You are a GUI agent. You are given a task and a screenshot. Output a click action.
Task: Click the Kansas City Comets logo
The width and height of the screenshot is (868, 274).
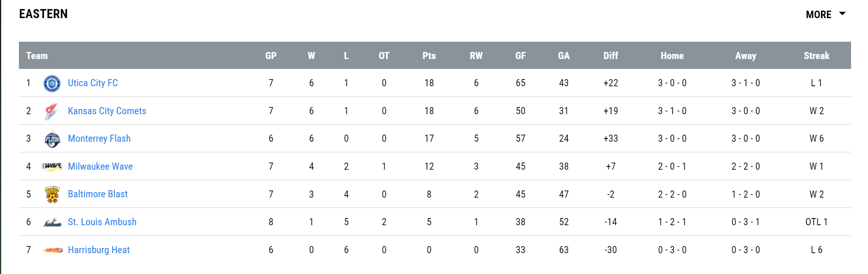click(52, 111)
